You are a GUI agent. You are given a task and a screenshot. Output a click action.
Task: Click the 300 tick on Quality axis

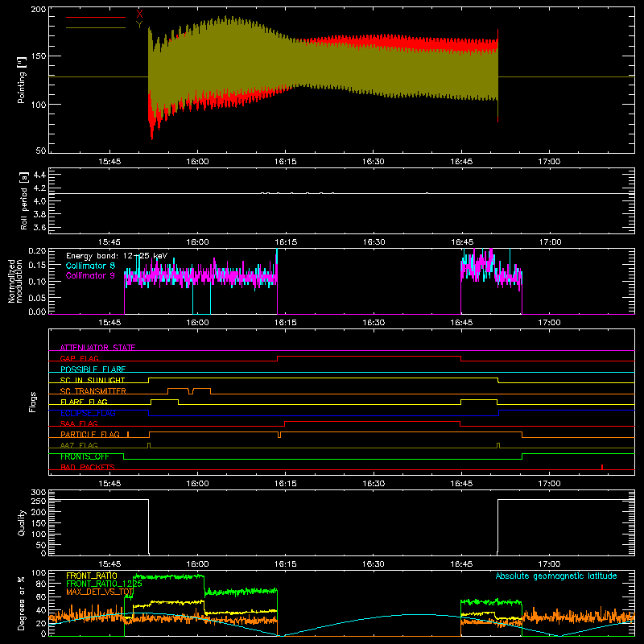tap(39, 493)
